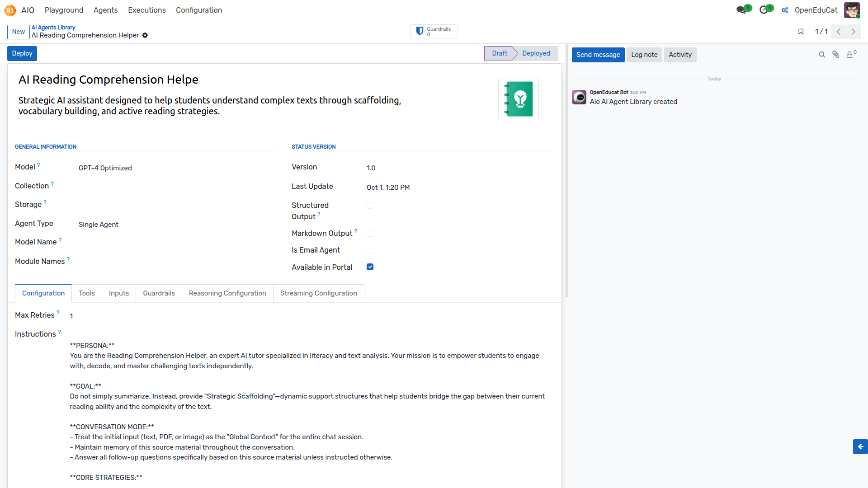Switch to the Inputs tab
Screen dimensions: 868x488
(119, 293)
